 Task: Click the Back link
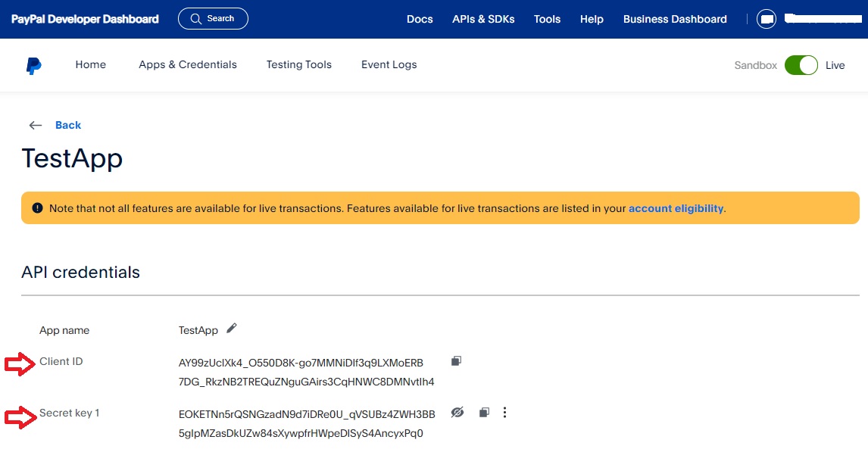pos(68,125)
